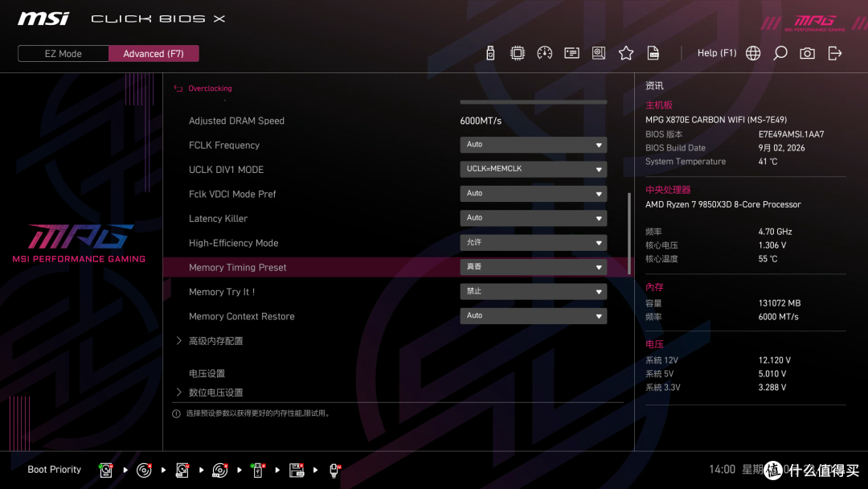Open the Latency Killer dropdown
Screen dimensions: 868x489
click(x=533, y=218)
